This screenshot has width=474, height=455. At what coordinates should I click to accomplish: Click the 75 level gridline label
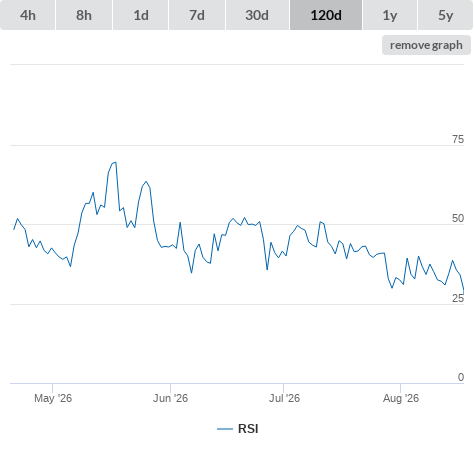pyautogui.click(x=458, y=139)
